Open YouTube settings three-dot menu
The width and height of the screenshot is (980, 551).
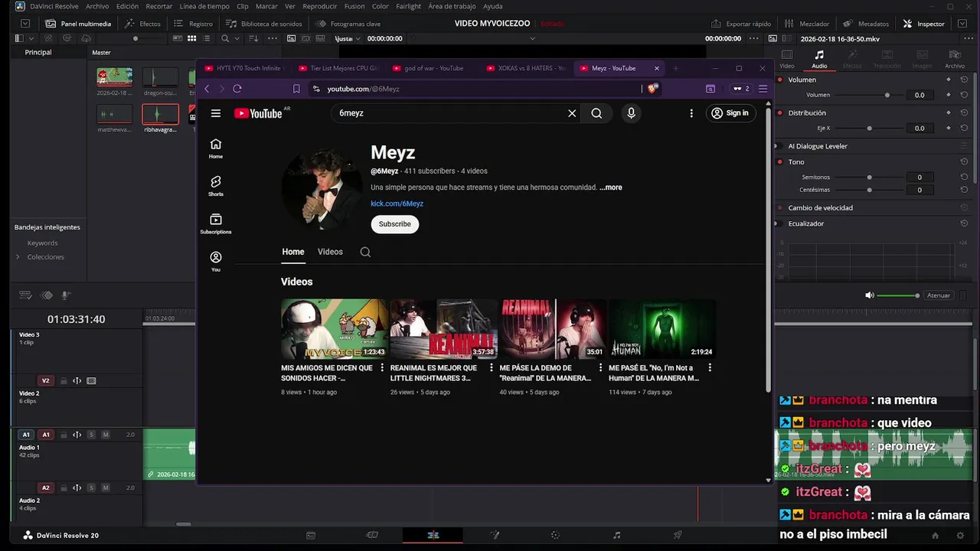pos(691,113)
